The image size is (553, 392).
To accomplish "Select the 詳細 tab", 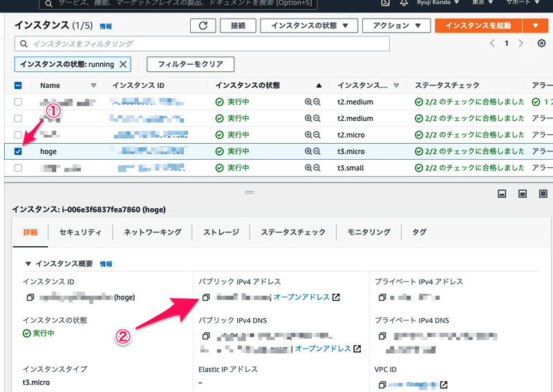I will [30, 232].
